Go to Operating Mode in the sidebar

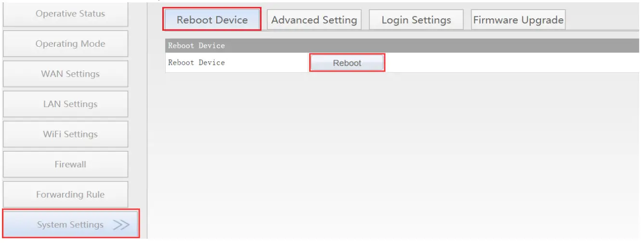pyautogui.click(x=70, y=44)
